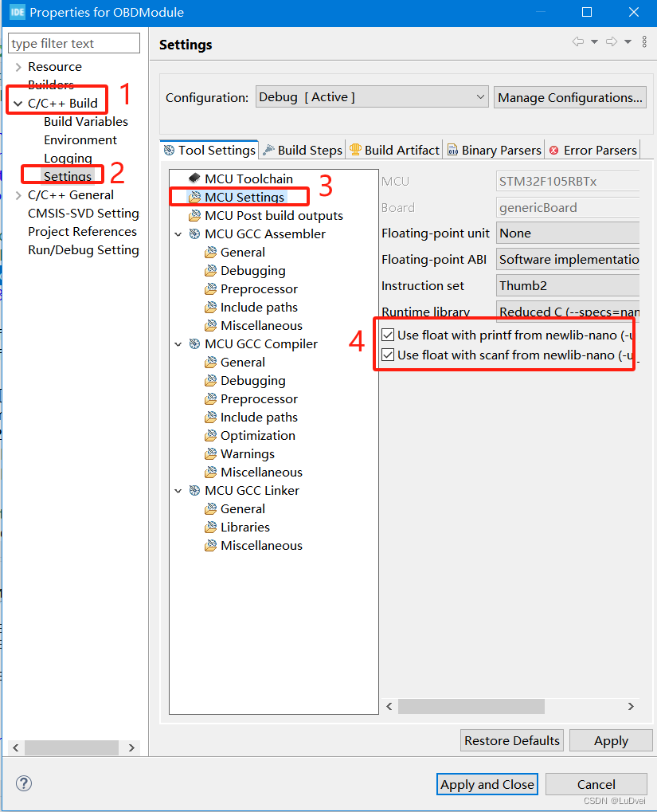Click Manage Configurations button
The height and width of the screenshot is (812, 657).
coord(570,97)
